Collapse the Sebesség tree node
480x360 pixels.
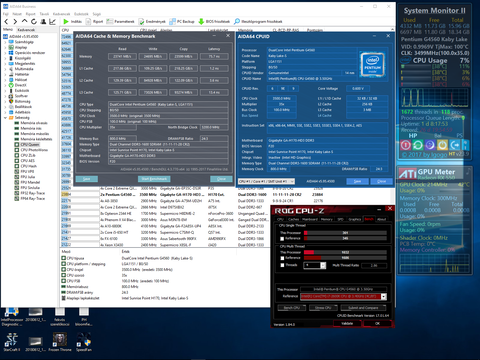click(x=5, y=118)
